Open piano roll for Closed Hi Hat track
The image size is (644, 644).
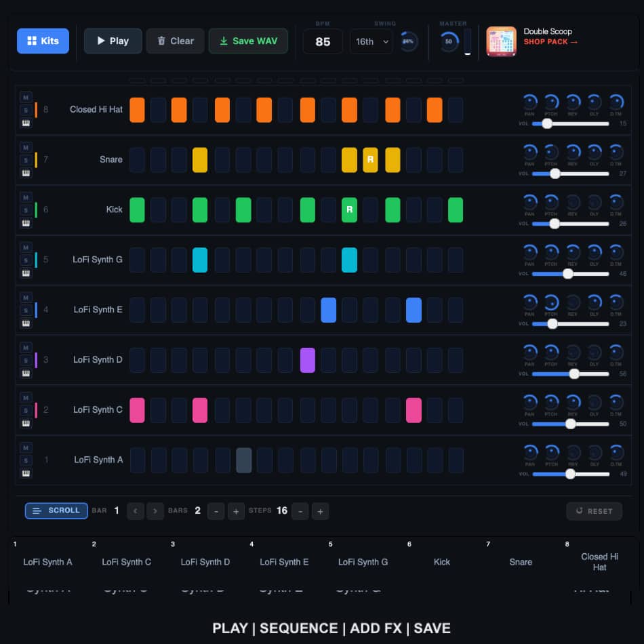click(x=26, y=123)
